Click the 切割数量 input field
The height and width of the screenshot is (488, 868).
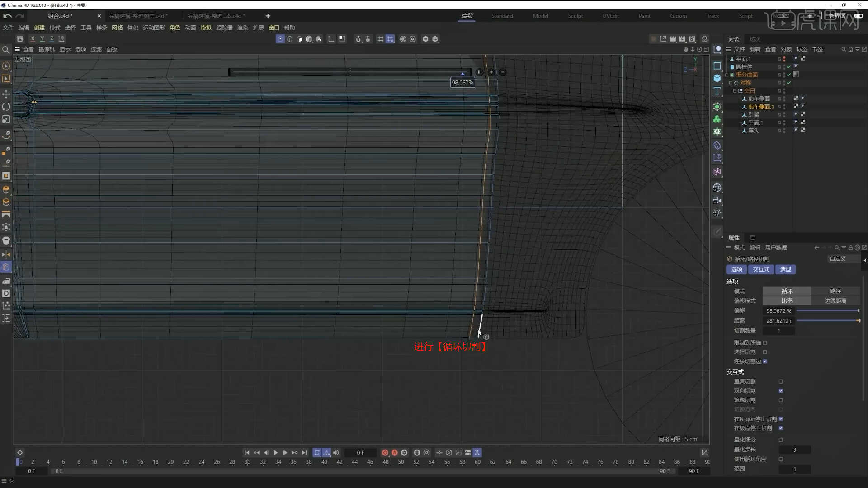(x=778, y=331)
